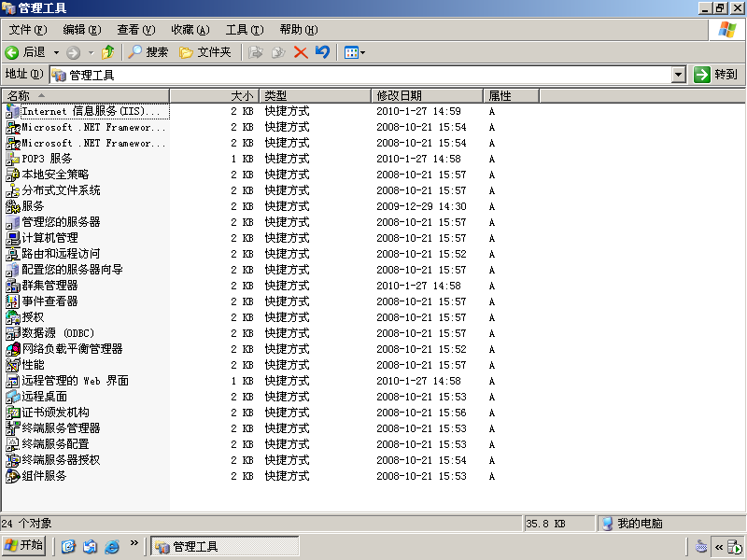This screenshot has height=560, width=747.
Task: Click the blue Undo arrow toolbar icon
Action: coord(322,52)
